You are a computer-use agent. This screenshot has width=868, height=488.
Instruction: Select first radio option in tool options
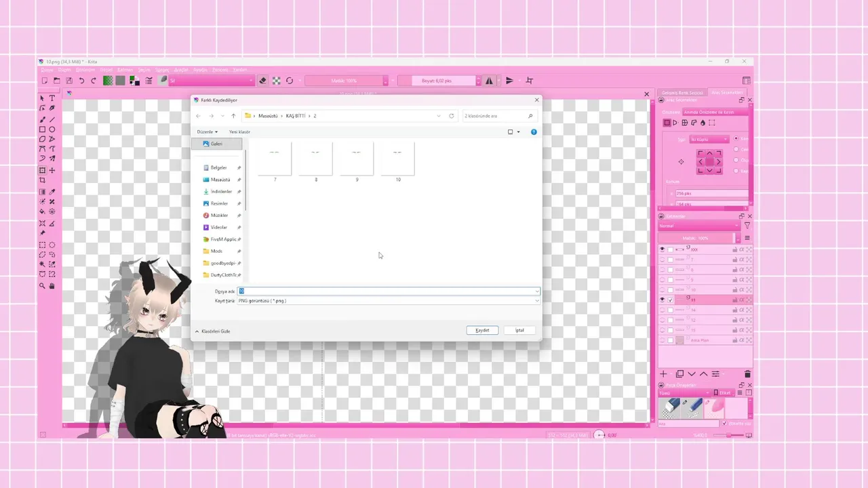[x=736, y=138]
